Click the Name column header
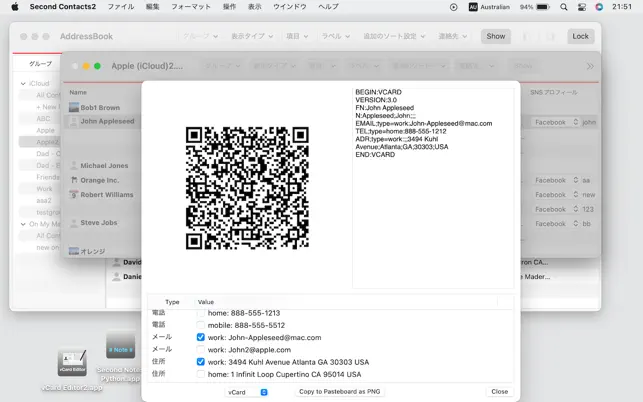 coord(78,92)
